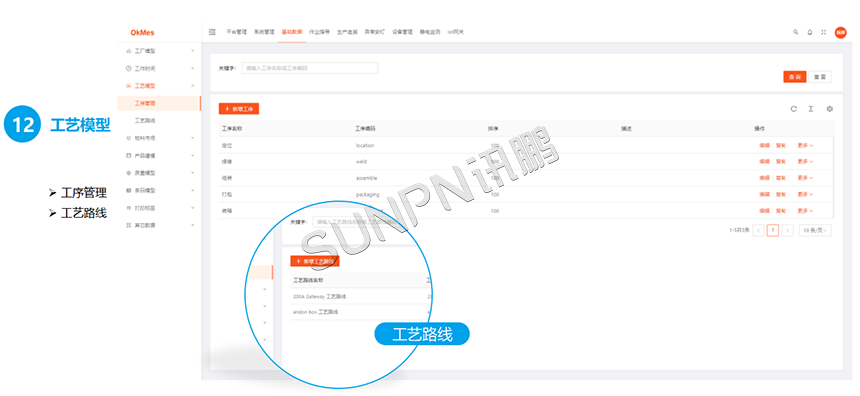Switch to the 静电监控 top tab
Image resolution: width=860 pixels, height=396 pixels.
tap(430, 32)
